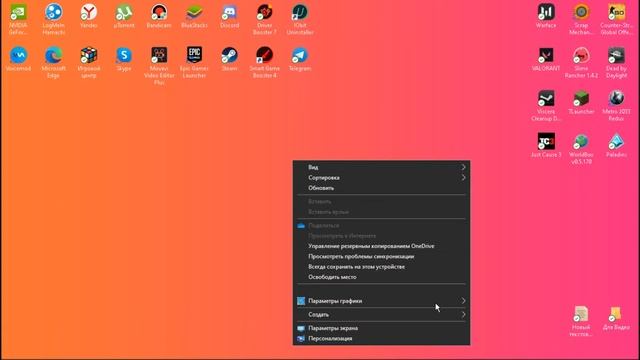Viewport: 640px width, 360px height.
Task: Expand the Вид submenu arrow
Action: (463, 167)
